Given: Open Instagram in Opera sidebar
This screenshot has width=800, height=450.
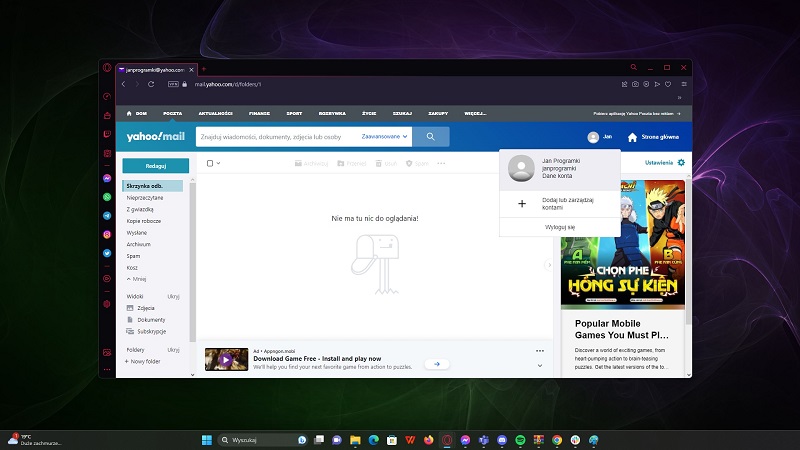Looking at the screenshot, I should [107, 234].
